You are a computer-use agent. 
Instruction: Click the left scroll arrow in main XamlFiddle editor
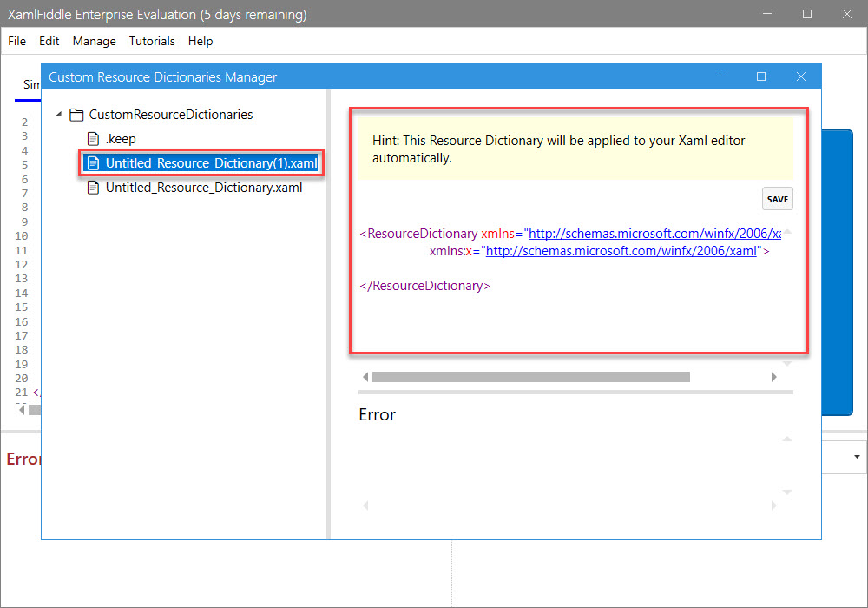[22, 410]
